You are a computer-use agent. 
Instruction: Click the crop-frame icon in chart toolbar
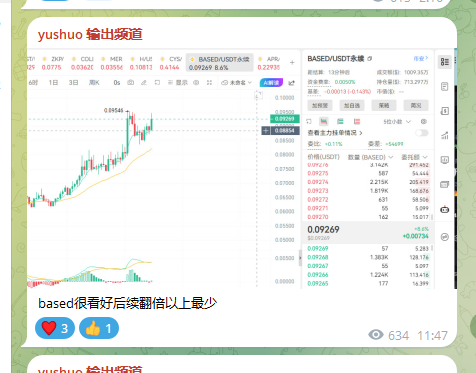click(x=157, y=82)
